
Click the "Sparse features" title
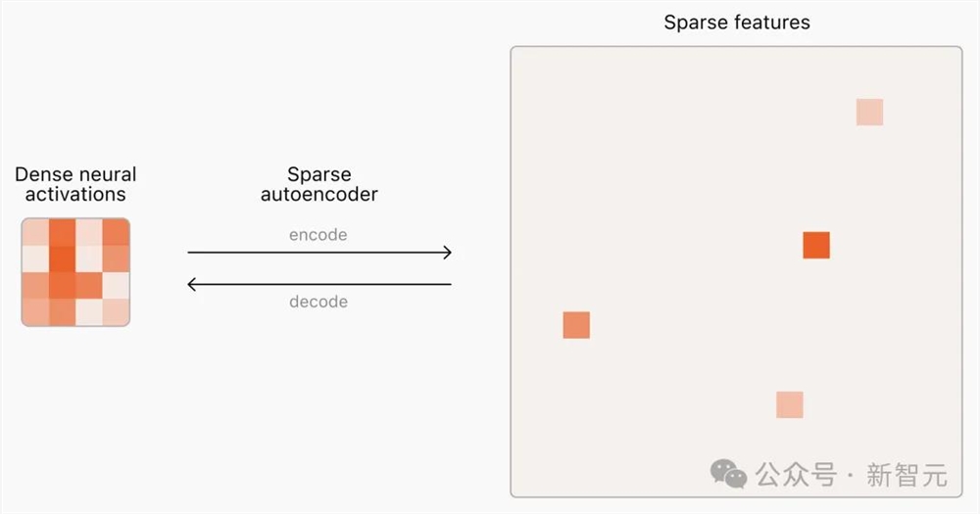(x=737, y=22)
